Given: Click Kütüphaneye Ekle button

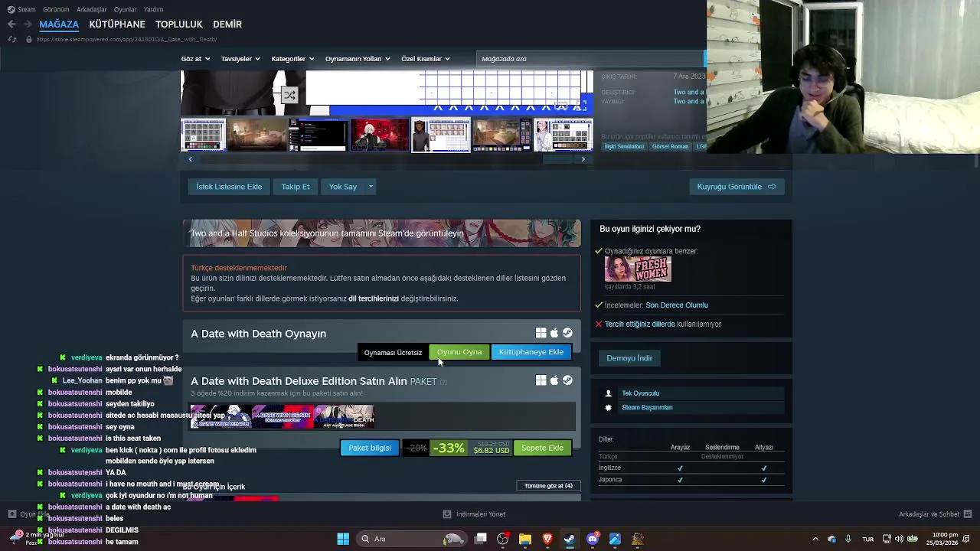Looking at the screenshot, I should [x=531, y=352].
